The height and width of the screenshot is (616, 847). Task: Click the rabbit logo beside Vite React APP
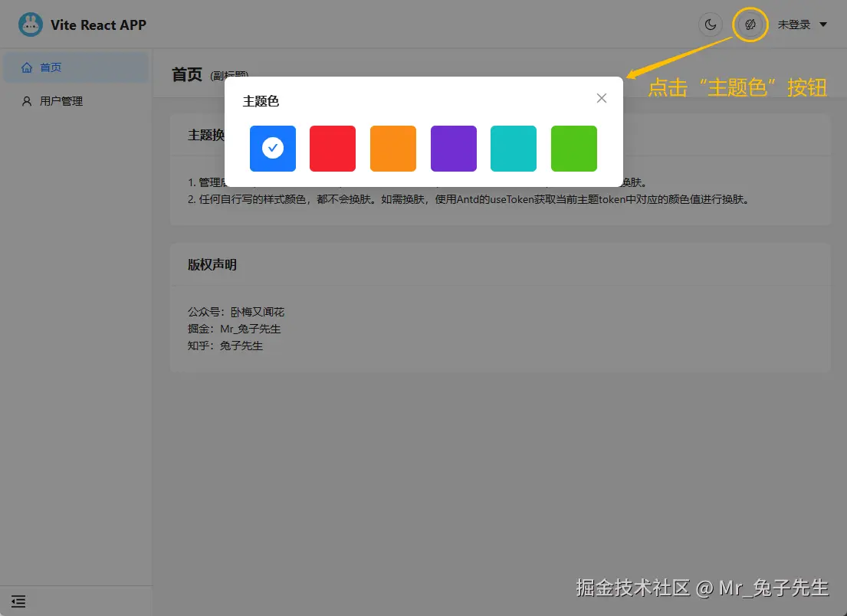[30, 24]
